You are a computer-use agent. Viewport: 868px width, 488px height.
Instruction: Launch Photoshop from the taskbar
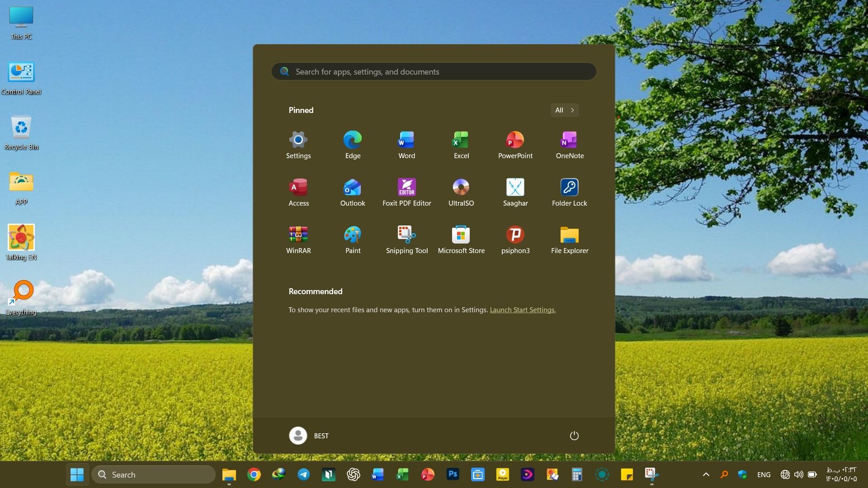pos(453,474)
